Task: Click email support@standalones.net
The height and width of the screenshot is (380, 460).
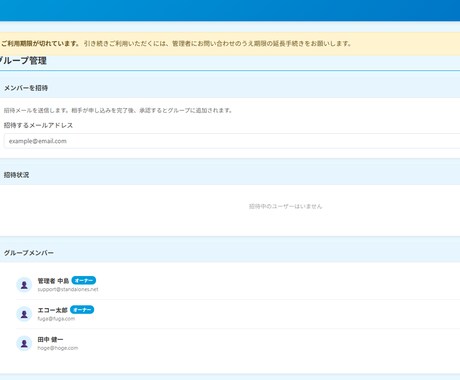Action: [x=68, y=289]
